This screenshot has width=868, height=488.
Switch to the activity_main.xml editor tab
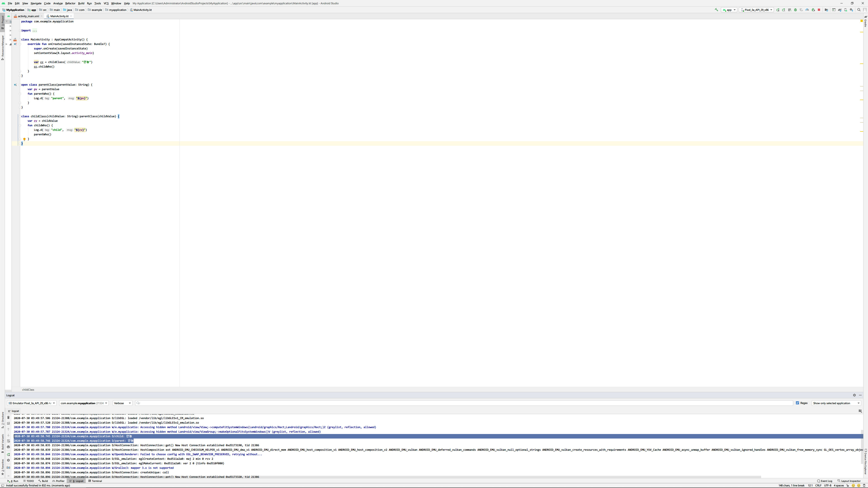pyautogui.click(x=28, y=16)
